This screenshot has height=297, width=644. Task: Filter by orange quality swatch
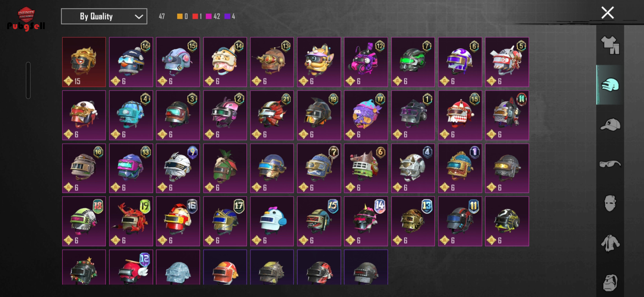point(180,16)
